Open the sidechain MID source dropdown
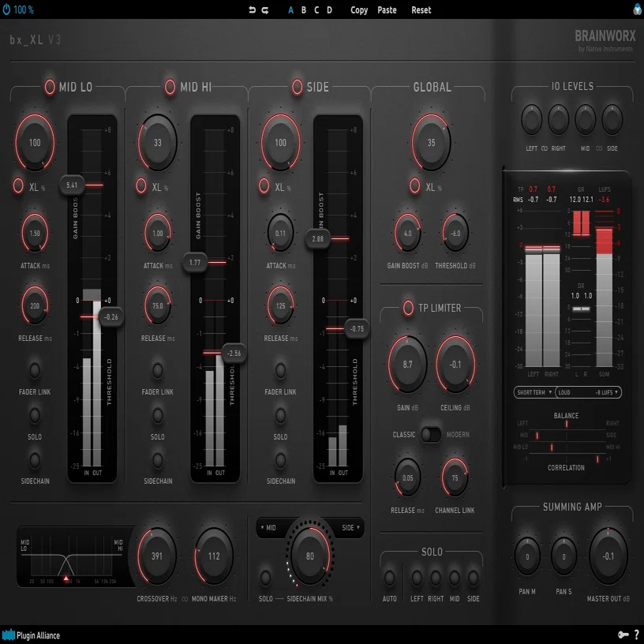The image size is (644, 644). (x=269, y=527)
